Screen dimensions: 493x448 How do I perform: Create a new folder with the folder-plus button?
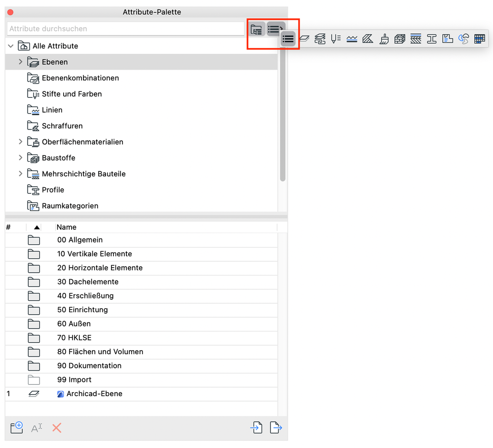pos(16,428)
